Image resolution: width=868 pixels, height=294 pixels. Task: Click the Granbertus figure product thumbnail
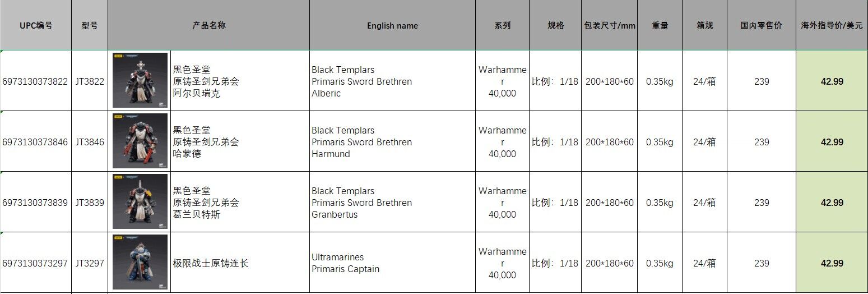pos(140,201)
